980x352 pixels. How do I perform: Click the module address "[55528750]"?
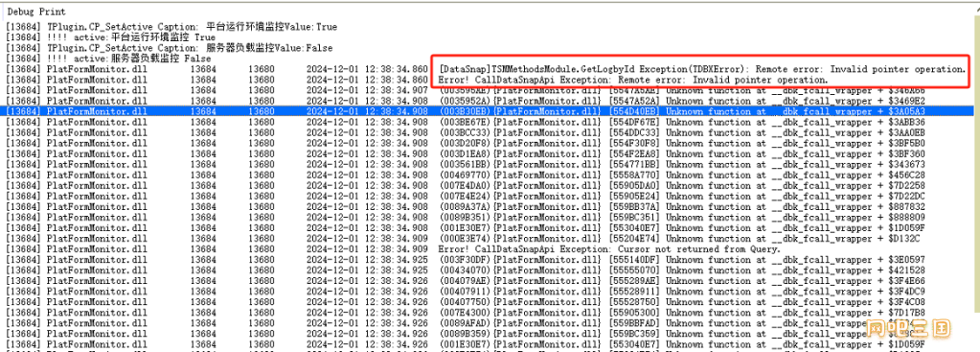(x=634, y=302)
